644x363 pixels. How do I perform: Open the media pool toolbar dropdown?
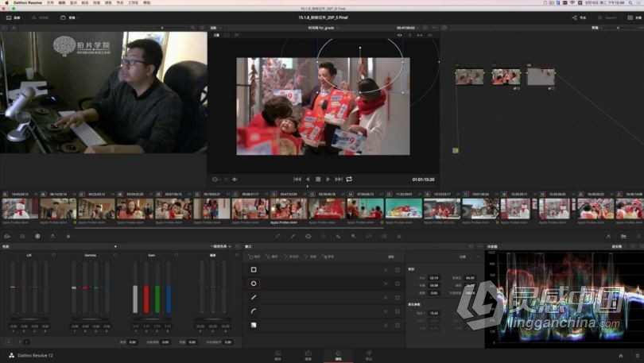click(x=70, y=17)
